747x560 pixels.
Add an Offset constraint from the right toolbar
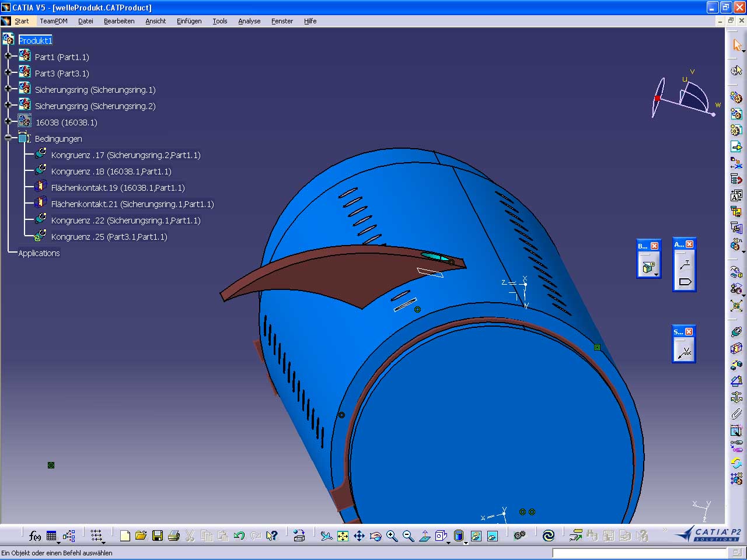point(736,365)
